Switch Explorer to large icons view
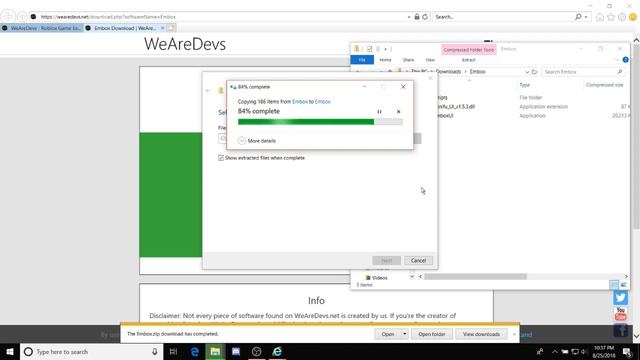The image size is (640, 360). tap(623, 284)
